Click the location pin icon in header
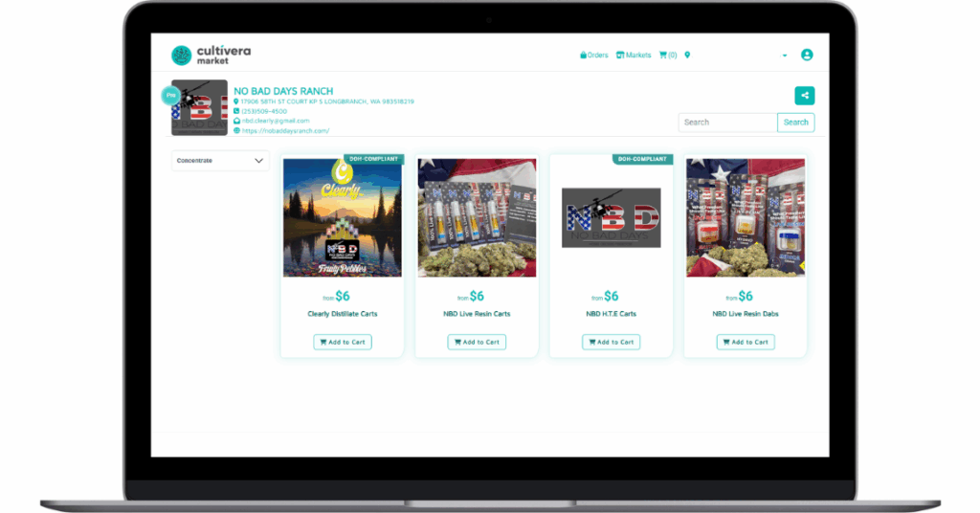 [687, 55]
